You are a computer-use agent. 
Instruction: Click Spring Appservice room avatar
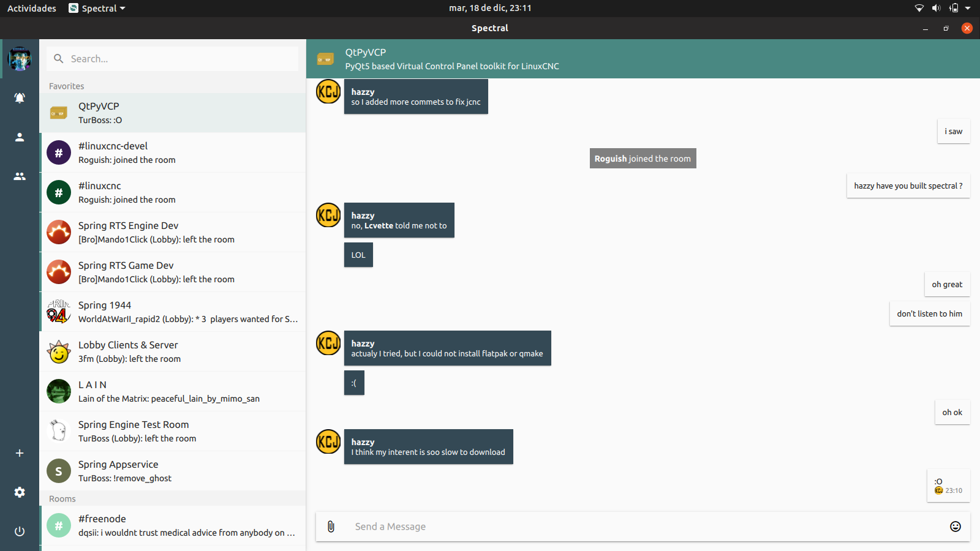pos(59,471)
